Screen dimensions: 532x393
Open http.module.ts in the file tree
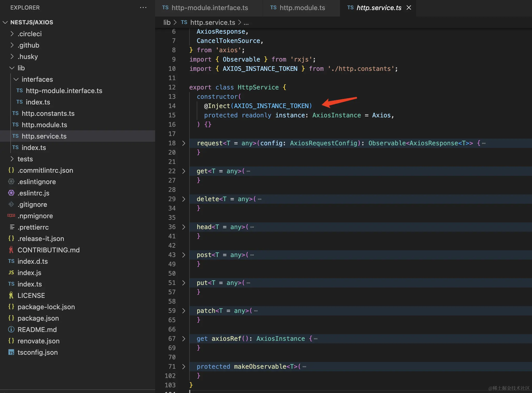(x=78, y=125)
